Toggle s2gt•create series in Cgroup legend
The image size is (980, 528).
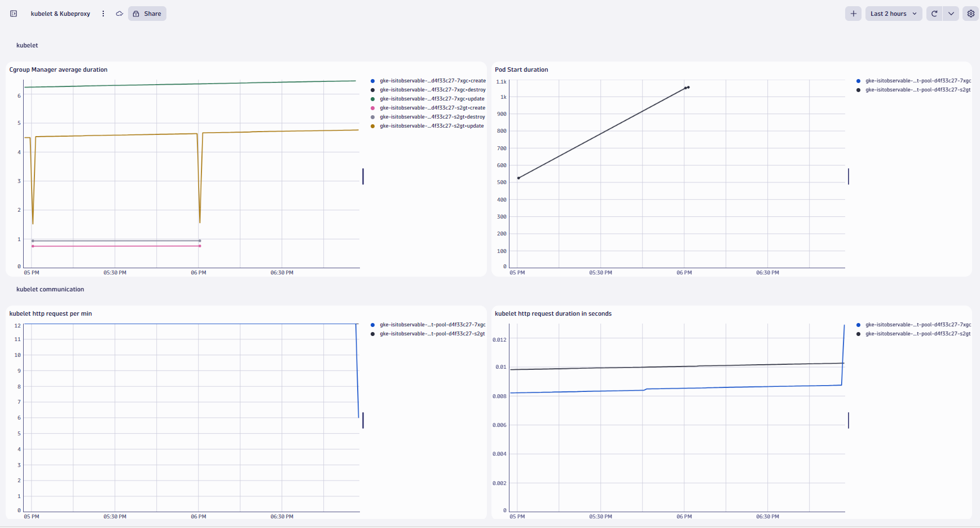pyautogui.click(x=428, y=108)
